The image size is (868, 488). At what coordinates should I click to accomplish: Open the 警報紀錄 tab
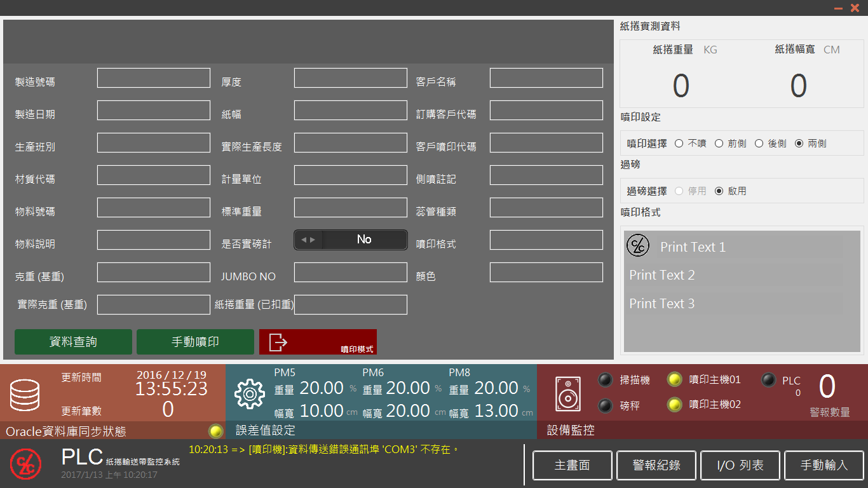point(656,465)
